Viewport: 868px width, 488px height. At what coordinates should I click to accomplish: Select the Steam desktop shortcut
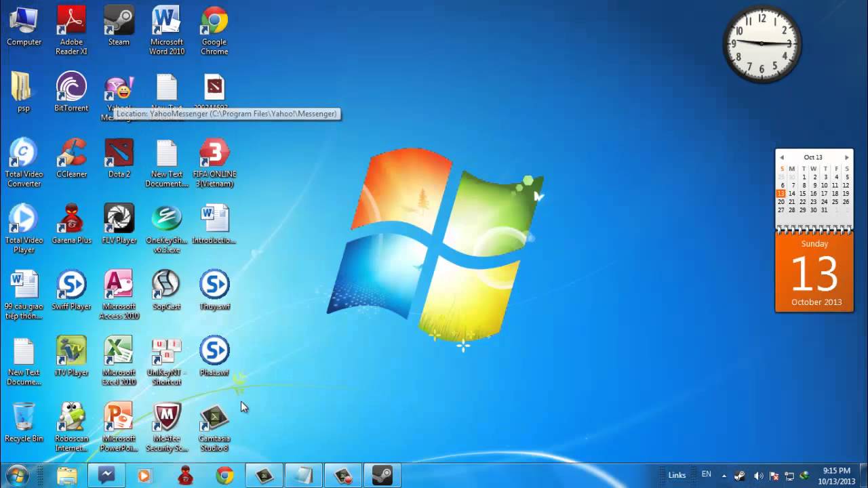[x=119, y=27]
